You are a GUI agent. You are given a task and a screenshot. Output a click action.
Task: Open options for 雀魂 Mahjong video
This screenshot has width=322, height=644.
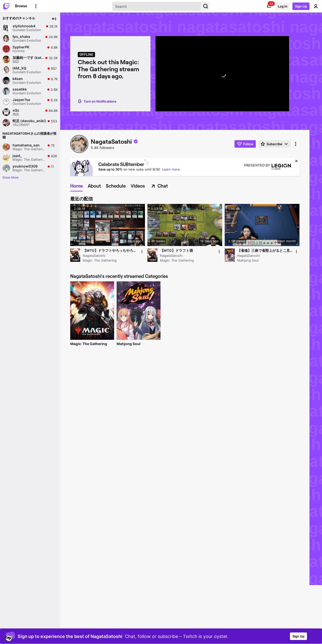coord(296,252)
